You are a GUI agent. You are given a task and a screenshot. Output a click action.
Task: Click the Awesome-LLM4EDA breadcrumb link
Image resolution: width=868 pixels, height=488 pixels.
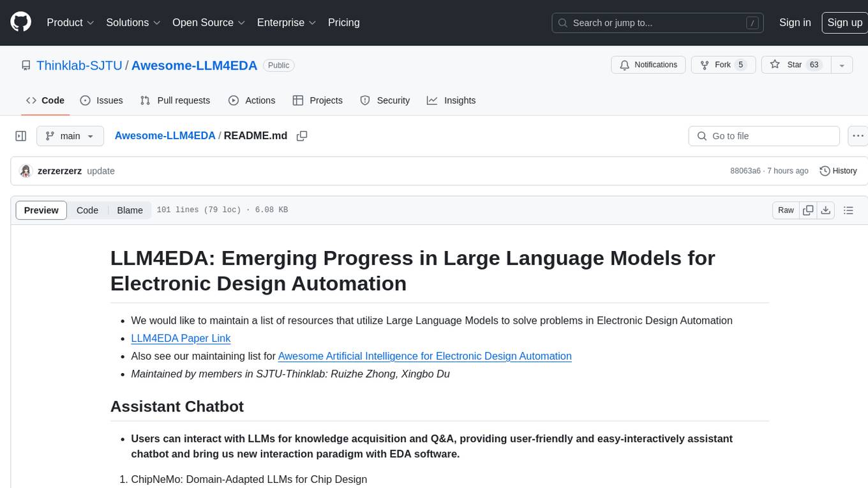click(165, 135)
